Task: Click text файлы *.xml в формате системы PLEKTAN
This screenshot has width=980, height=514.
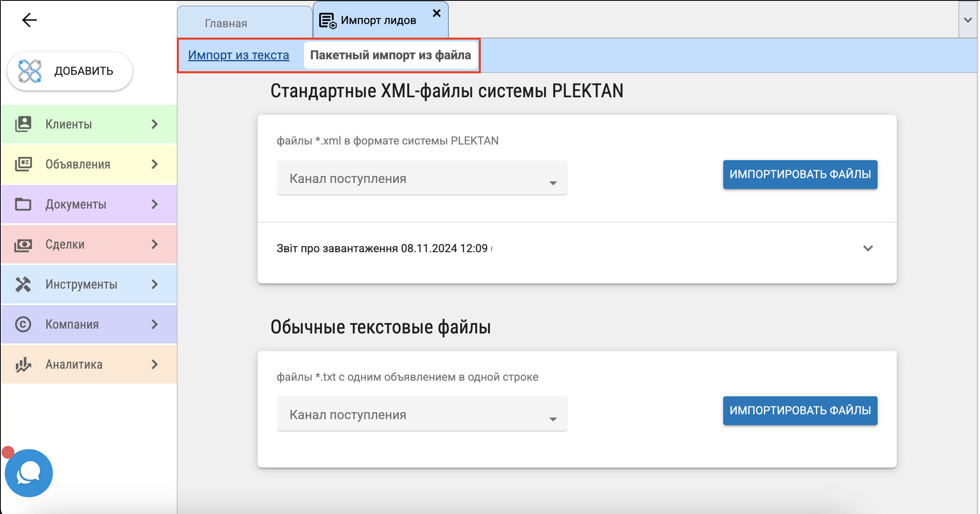Action: tap(388, 141)
